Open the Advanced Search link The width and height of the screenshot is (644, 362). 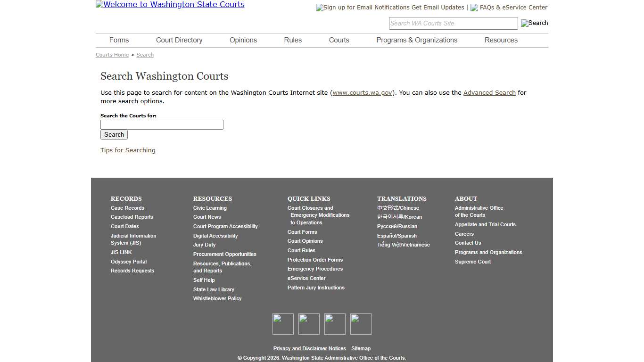(x=489, y=92)
